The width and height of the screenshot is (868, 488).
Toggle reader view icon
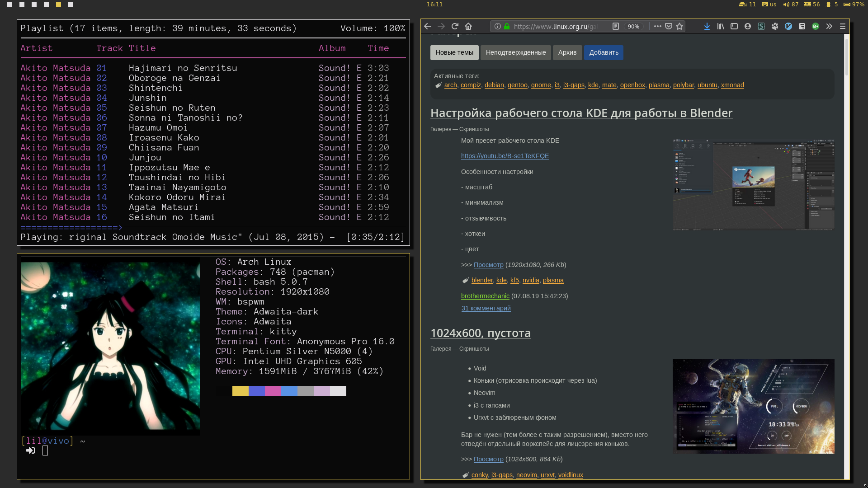coord(615,26)
